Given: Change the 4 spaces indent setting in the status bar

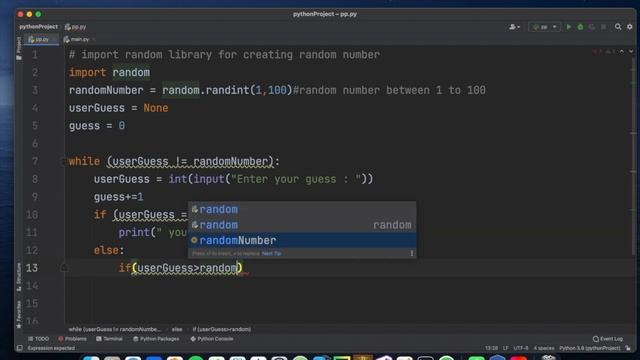Looking at the screenshot, I should click(544, 348).
